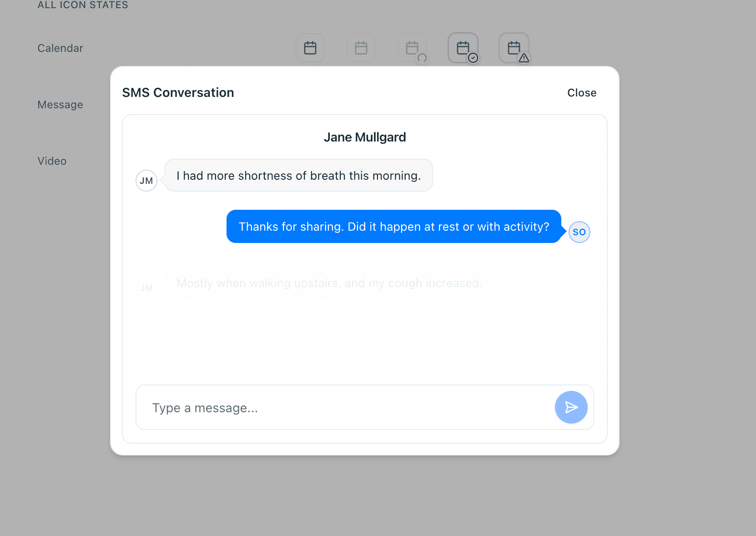Click the calendar icon with warning badge
The height and width of the screenshot is (536, 756).
pyautogui.click(x=514, y=48)
